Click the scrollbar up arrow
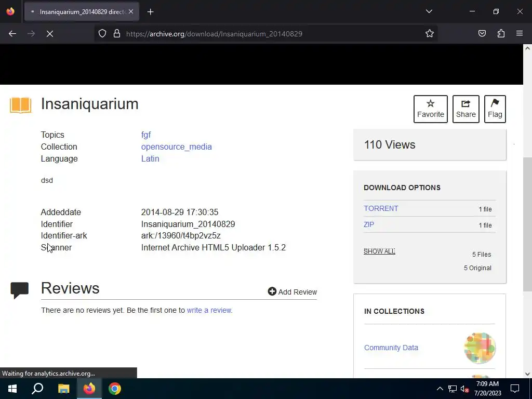Image resolution: width=532 pixels, height=399 pixels. point(528,48)
